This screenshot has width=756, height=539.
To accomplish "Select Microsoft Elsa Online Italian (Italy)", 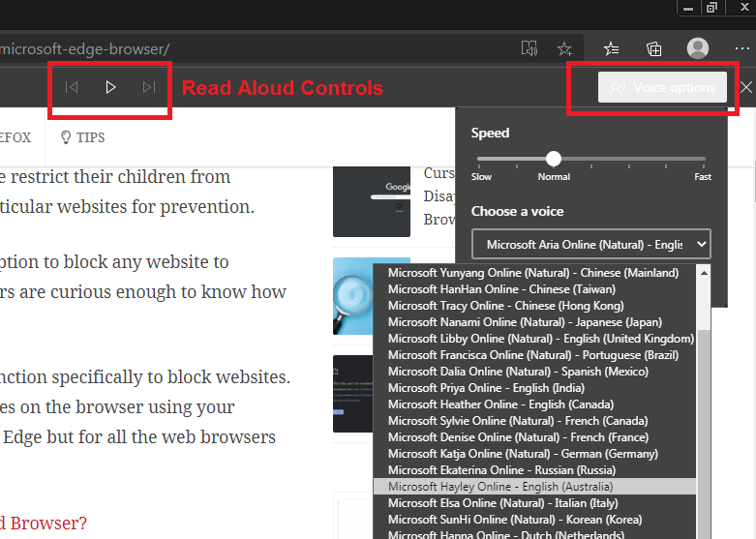I will (534, 503).
